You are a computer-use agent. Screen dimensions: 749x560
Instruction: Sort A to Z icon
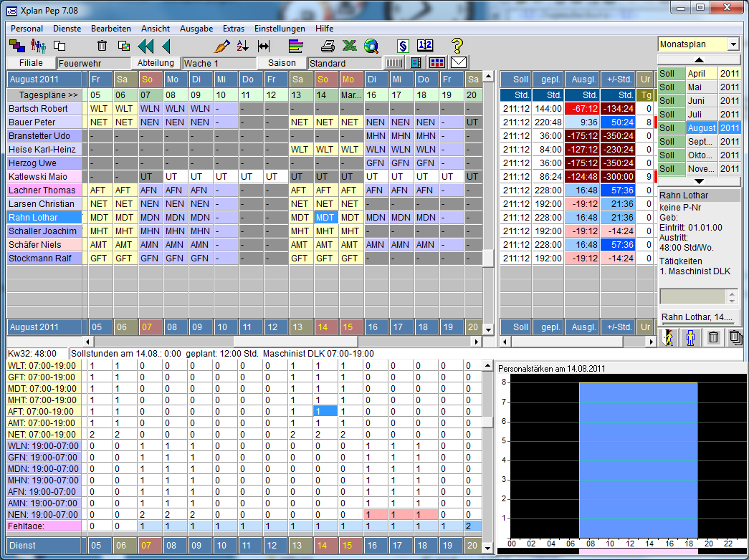[x=243, y=46]
